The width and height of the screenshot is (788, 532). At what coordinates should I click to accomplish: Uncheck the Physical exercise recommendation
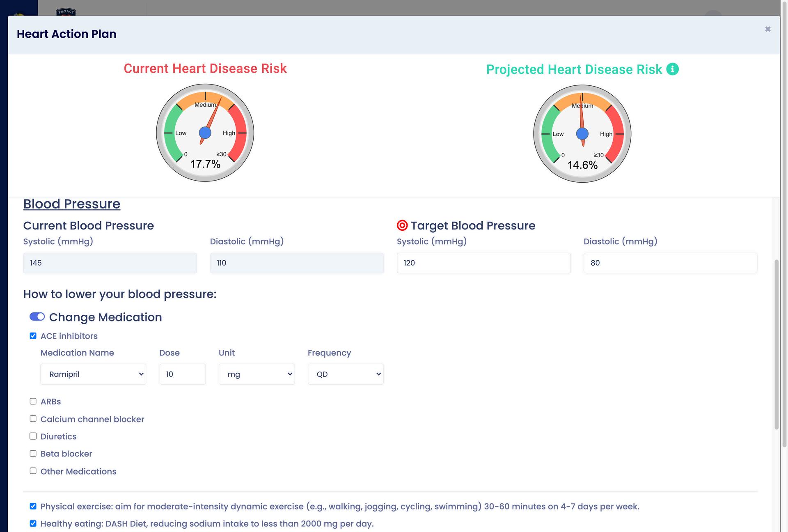[33, 506]
